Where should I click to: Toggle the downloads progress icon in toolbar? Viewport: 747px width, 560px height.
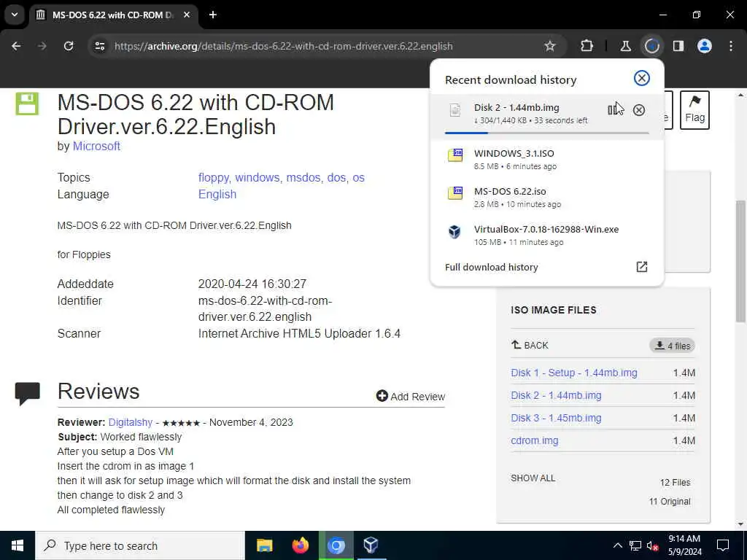pyautogui.click(x=651, y=46)
